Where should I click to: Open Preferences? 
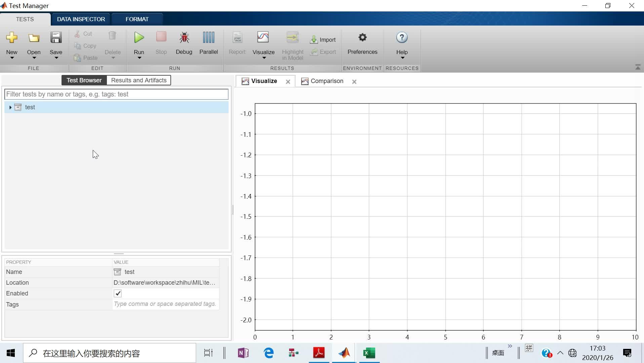coord(362,43)
